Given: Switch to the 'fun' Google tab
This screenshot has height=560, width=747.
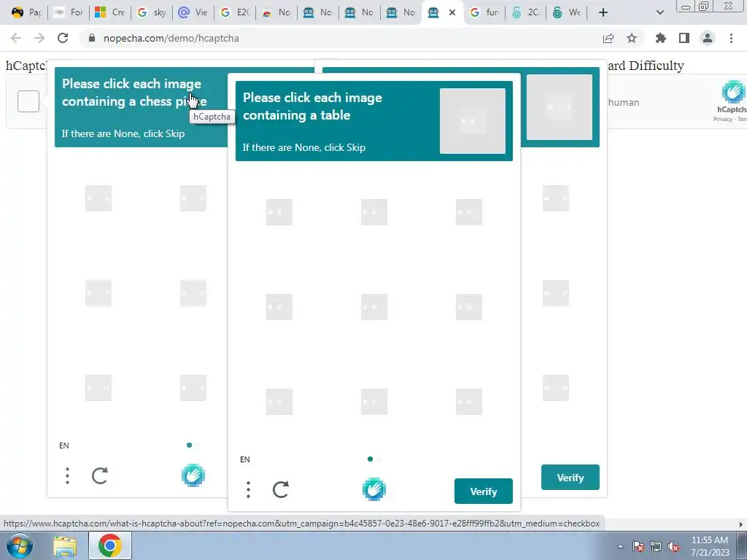Looking at the screenshot, I should point(484,12).
